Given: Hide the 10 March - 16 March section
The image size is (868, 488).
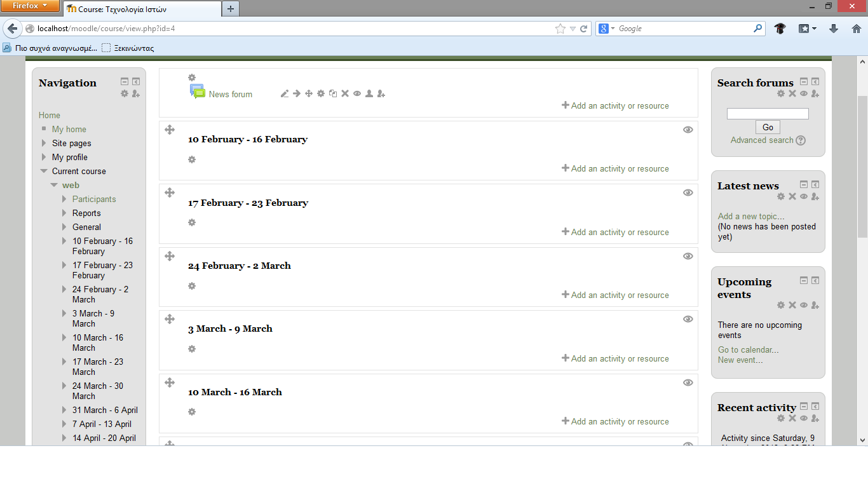Looking at the screenshot, I should pos(688,383).
